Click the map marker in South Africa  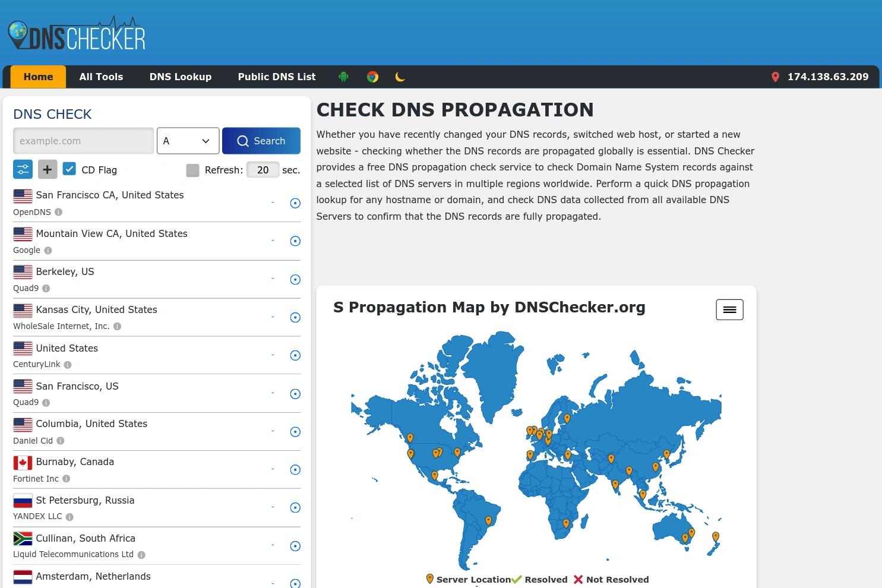(566, 524)
